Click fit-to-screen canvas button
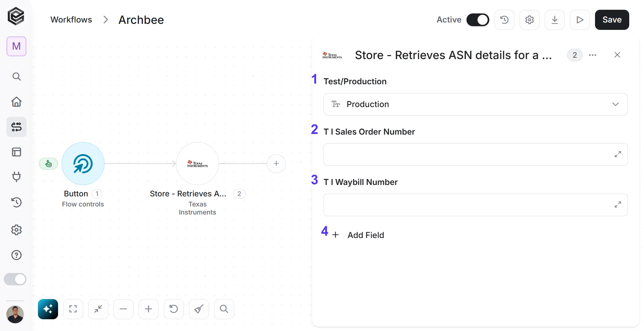This screenshot has width=644, height=331. [73, 309]
